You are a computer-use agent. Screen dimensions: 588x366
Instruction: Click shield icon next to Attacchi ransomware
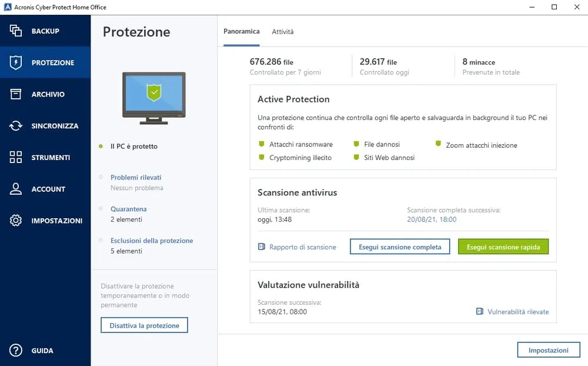(262, 144)
